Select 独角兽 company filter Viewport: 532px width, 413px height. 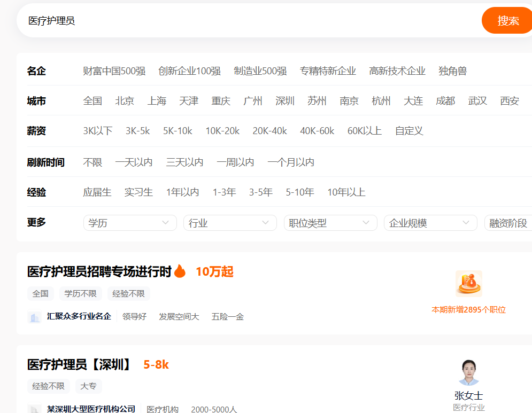(x=452, y=71)
